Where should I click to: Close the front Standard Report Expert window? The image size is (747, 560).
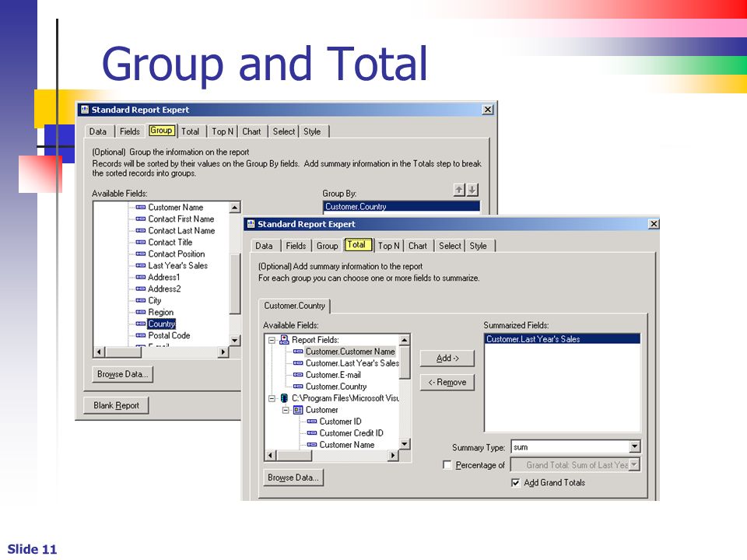654,224
